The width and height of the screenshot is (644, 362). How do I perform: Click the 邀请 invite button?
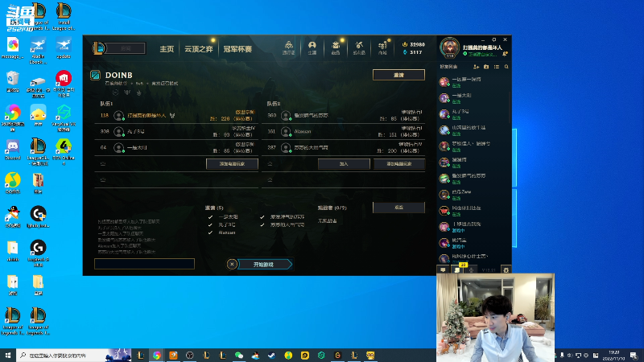click(398, 75)
